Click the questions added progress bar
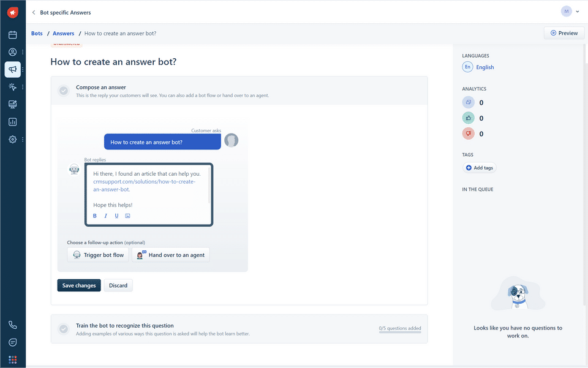This screenshot has height=368, width=588. pos(399,334)
